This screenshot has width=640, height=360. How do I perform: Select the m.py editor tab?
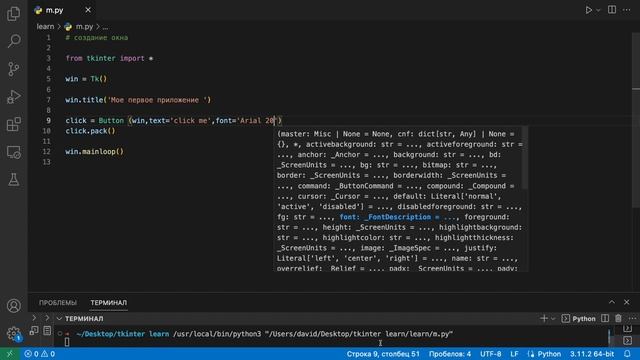coord(62,10)
